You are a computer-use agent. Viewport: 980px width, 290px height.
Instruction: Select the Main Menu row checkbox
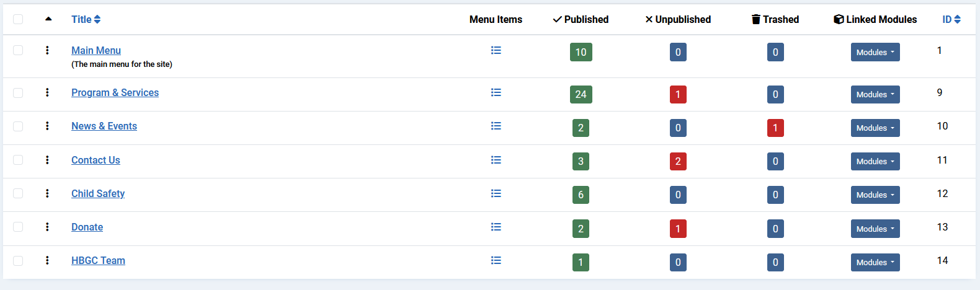(18, 50)
